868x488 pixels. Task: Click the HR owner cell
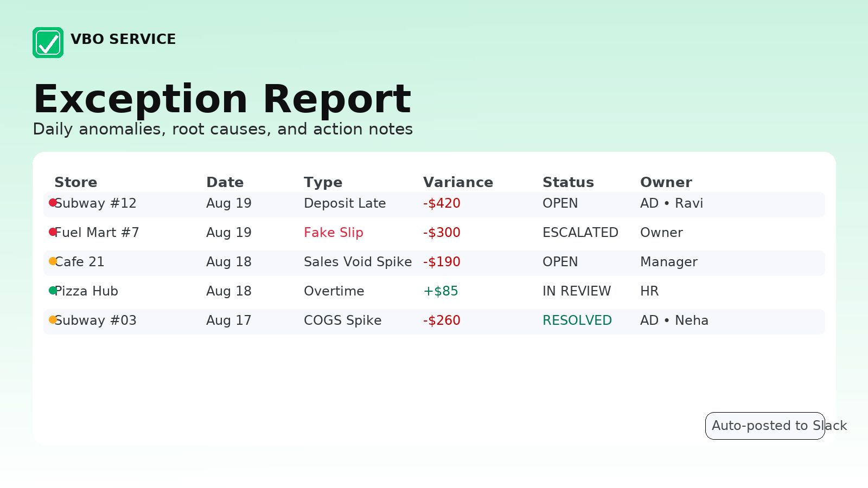pos(649,291)
